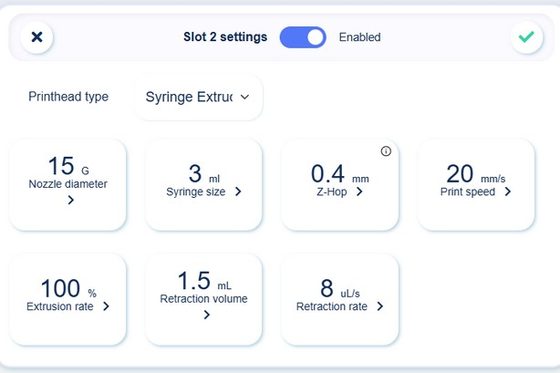
Task: Open the Retraction volume chevron arrow
Action: (206, 315)
